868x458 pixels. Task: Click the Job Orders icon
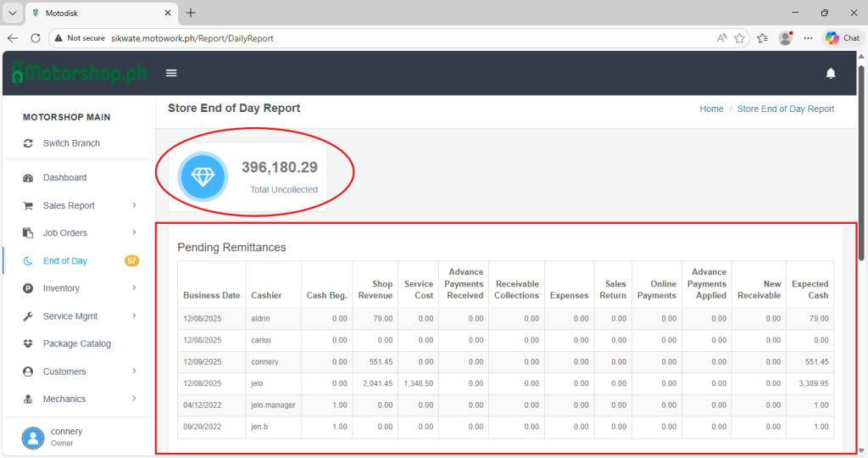tap(28, 233)
